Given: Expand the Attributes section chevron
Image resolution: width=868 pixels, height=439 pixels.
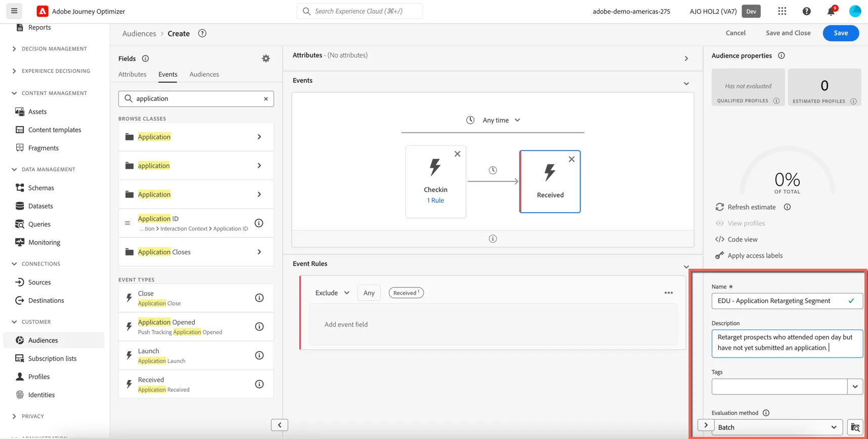Looking at the screenshot, I should [686, 59].
